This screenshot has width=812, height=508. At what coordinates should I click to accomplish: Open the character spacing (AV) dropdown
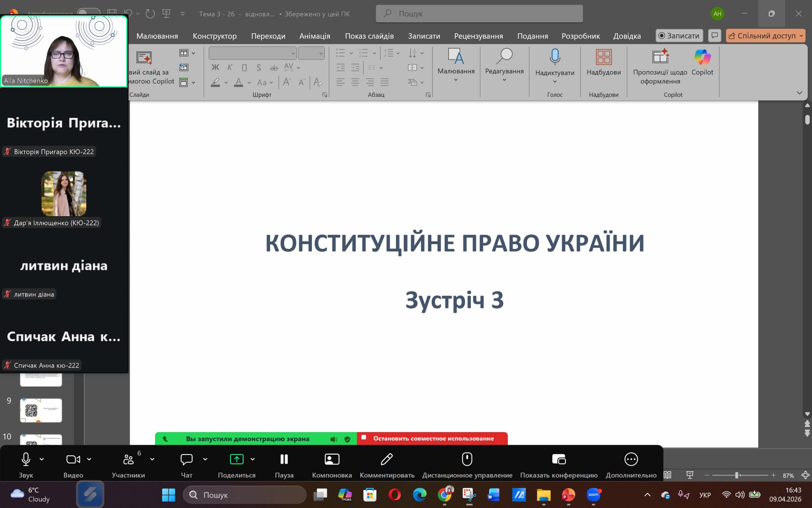coord(291,68)
